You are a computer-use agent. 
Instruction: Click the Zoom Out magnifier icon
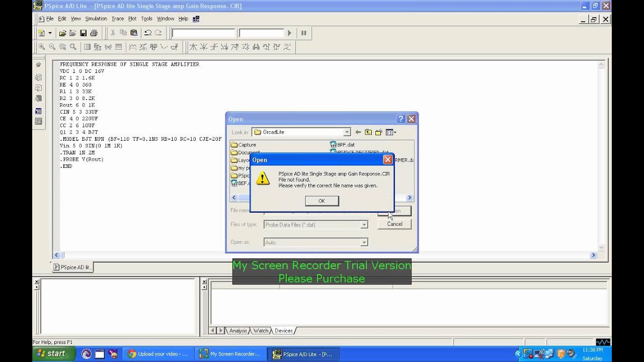coord(52,47)
